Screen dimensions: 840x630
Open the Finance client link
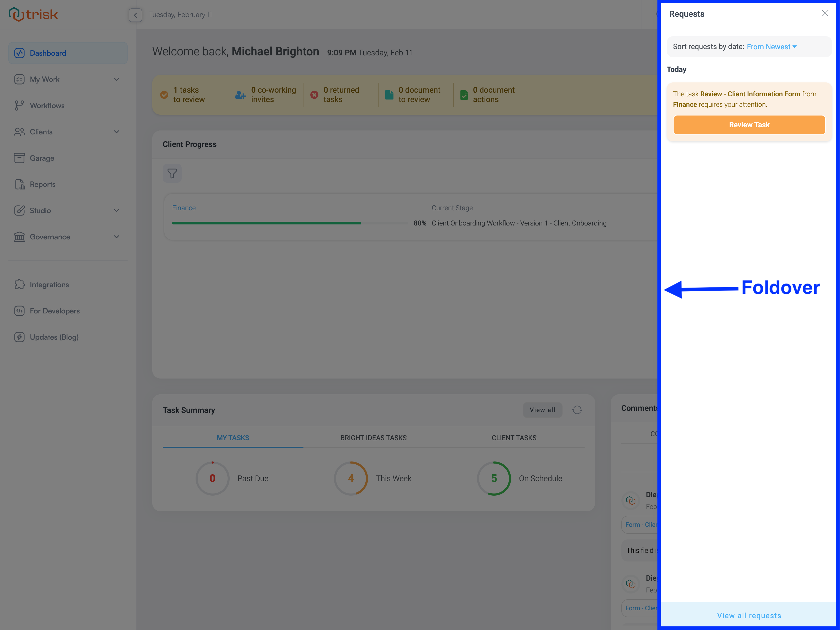click(184, 208)
